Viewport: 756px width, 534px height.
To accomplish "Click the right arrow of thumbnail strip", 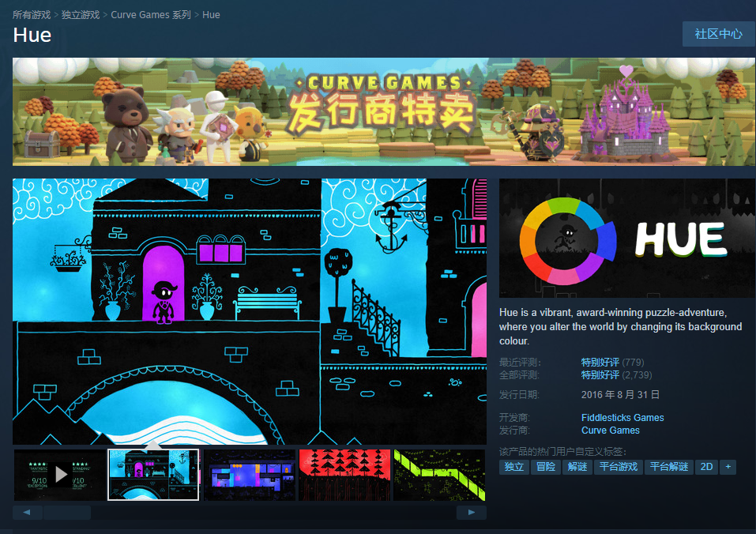I will pos(472,513).
